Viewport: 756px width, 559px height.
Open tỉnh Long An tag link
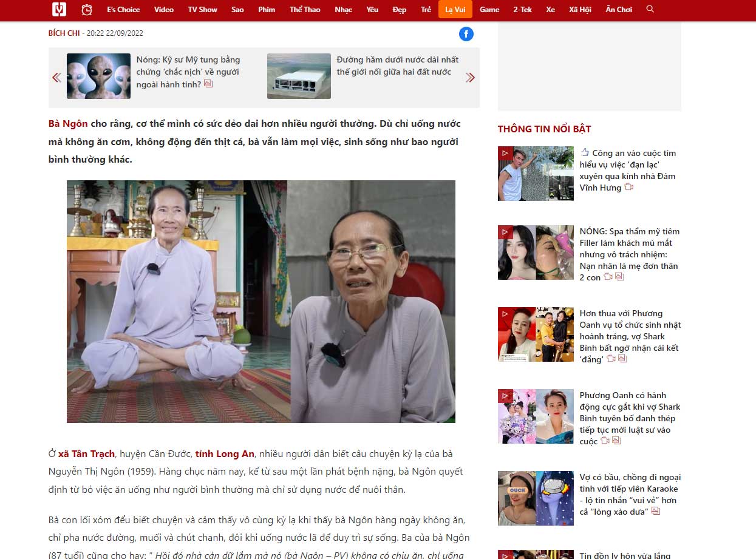[x=225, y=454]
